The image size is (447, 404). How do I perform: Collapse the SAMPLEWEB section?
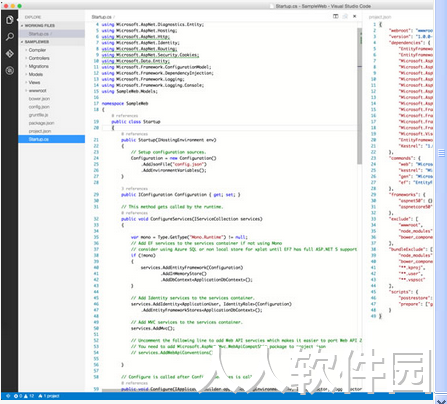[51, 42]
